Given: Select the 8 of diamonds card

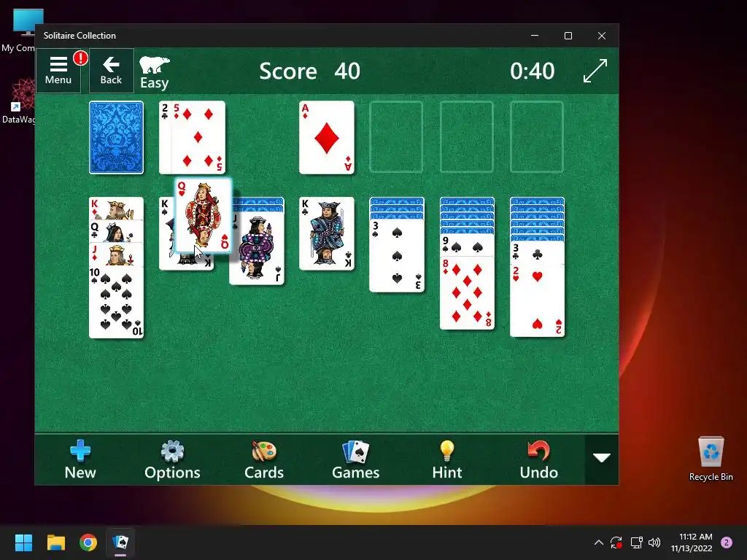Looking at the screenshot, I should (467, 293).
